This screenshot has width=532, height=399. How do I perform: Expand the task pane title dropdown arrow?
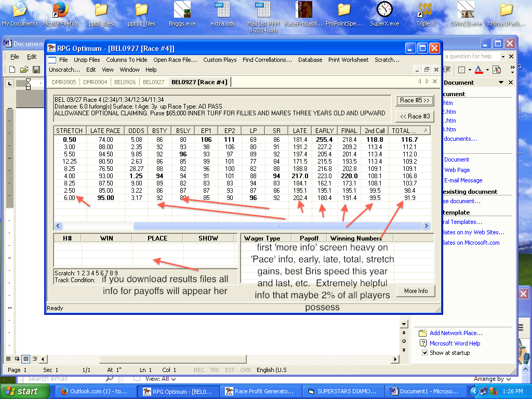pyautogui.click(x=501, y=83)
